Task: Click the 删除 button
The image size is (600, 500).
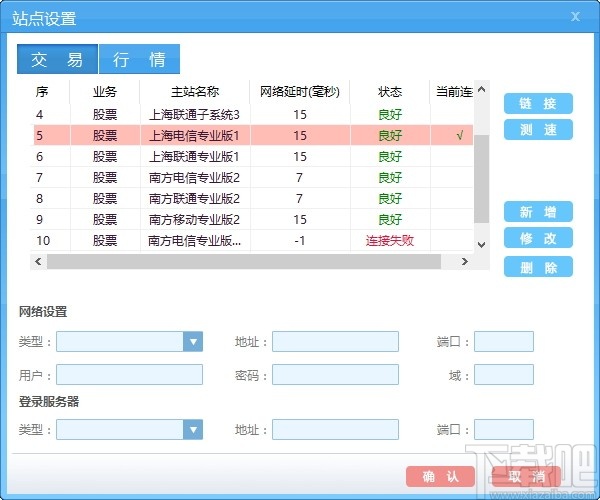Action: (x=538, y=267)
